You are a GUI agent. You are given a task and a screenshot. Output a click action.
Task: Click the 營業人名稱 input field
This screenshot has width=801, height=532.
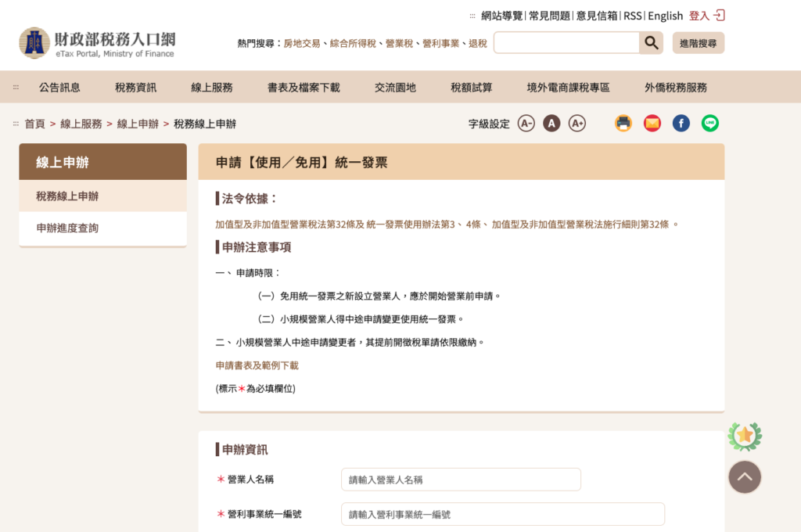(x=461, y=480)
